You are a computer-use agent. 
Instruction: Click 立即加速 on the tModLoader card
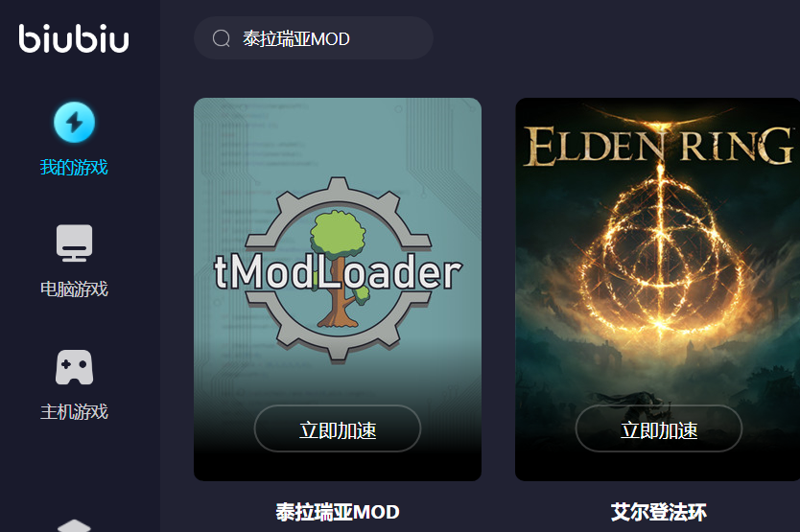point(338,428)
